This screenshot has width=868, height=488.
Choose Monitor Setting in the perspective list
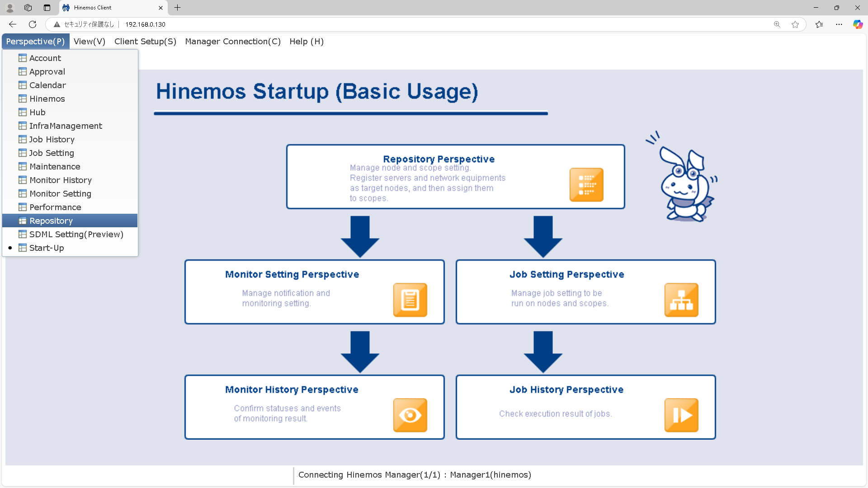[60, 194]
